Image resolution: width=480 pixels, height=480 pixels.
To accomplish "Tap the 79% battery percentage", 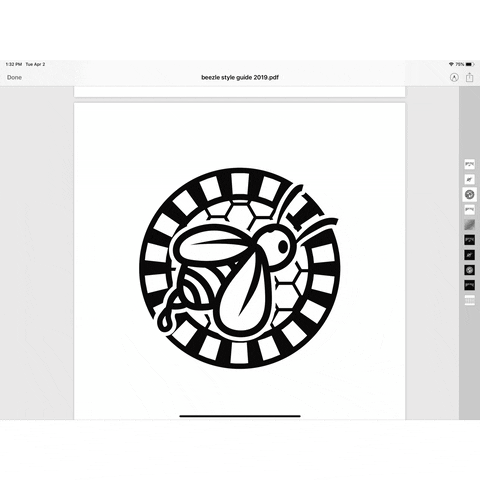I will pos(460,64).
